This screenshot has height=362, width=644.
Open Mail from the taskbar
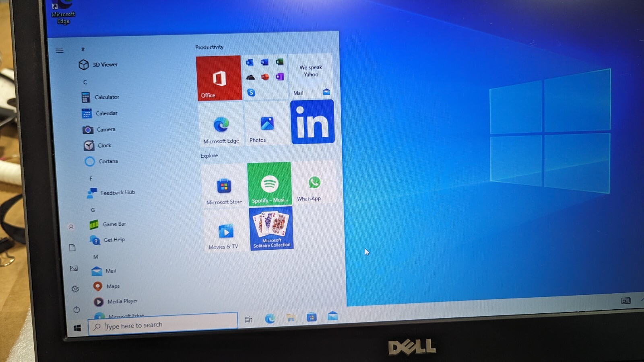(x=332, y=316)
